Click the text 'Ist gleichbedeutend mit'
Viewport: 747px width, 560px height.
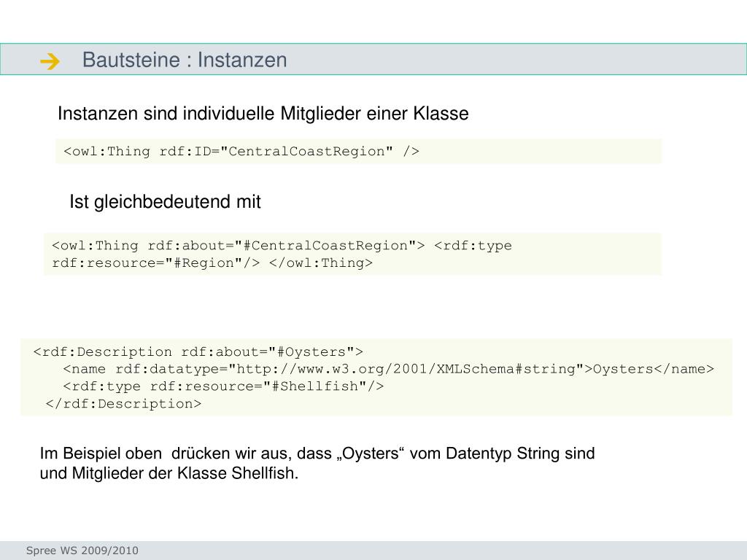pyautogui.click(x=165, y=202)
